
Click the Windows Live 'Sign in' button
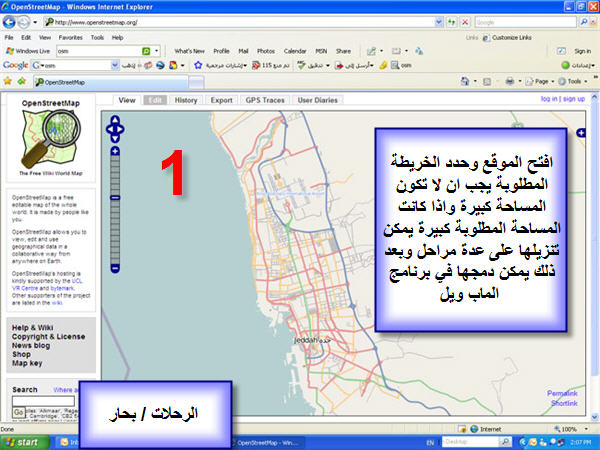[582, 51]
